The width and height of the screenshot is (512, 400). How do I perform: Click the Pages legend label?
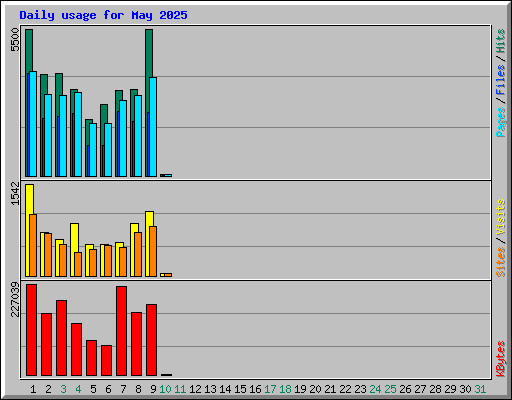pyautogui.click(x=500, y=122)
